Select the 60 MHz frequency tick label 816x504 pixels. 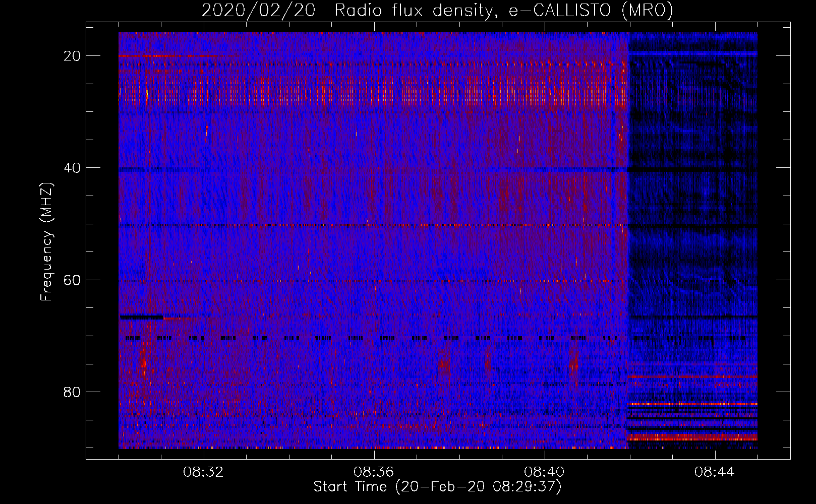coord(72,280)
